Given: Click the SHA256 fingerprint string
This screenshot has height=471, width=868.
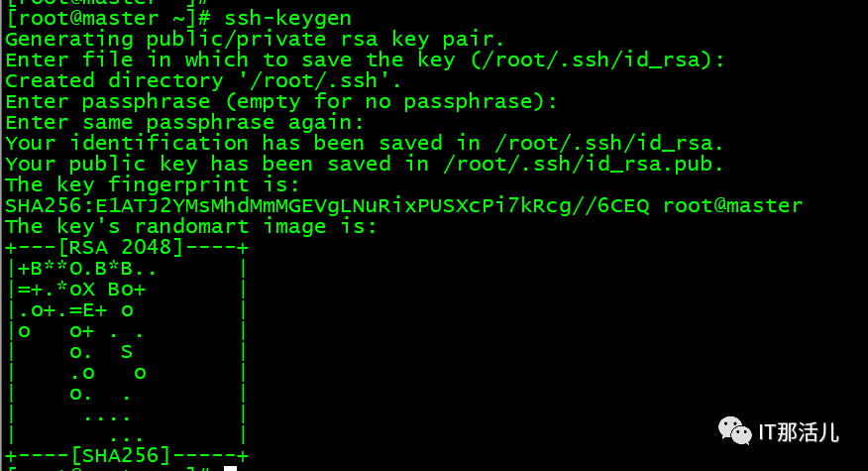Looking at the screenshot, I should (327, 205).
